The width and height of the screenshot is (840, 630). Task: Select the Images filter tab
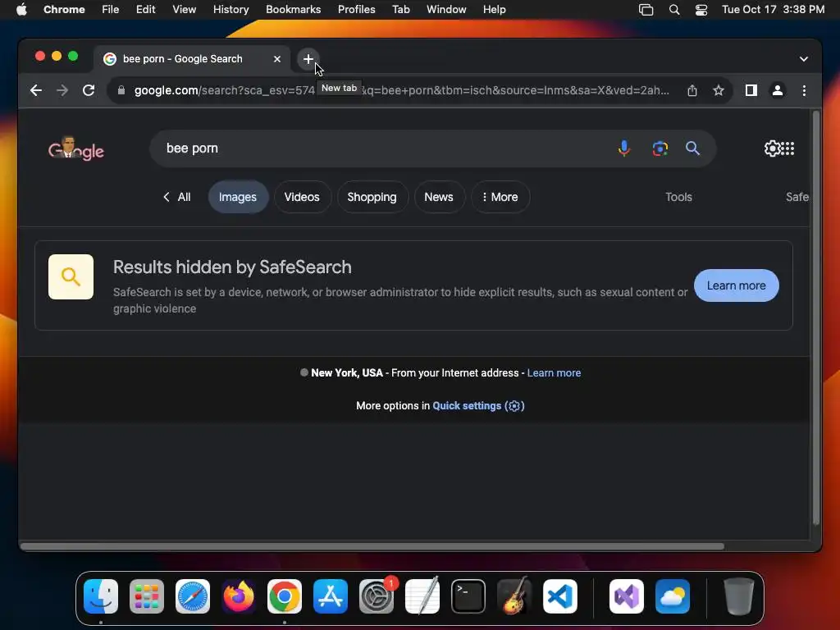(x=238, y=197)
